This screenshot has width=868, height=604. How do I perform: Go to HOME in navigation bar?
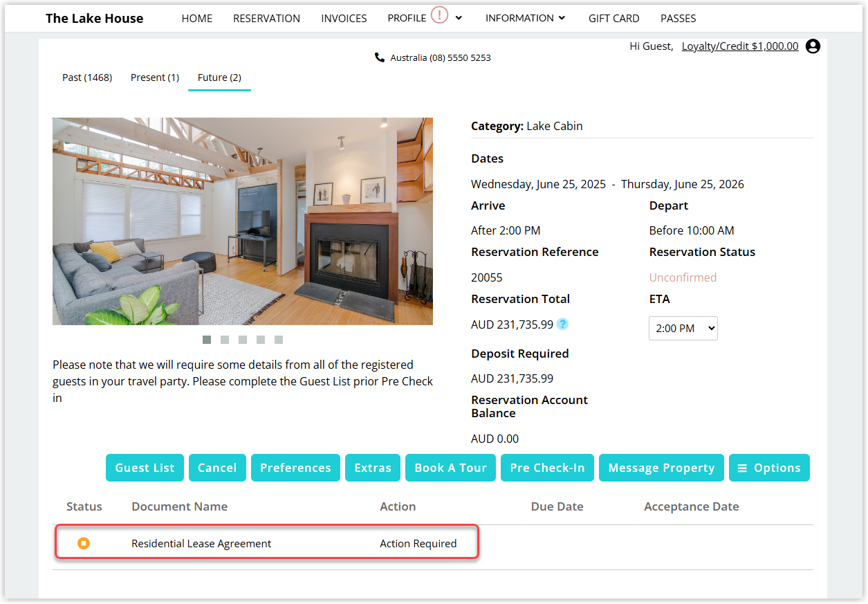pyautogui.click(x=197, y=19)
